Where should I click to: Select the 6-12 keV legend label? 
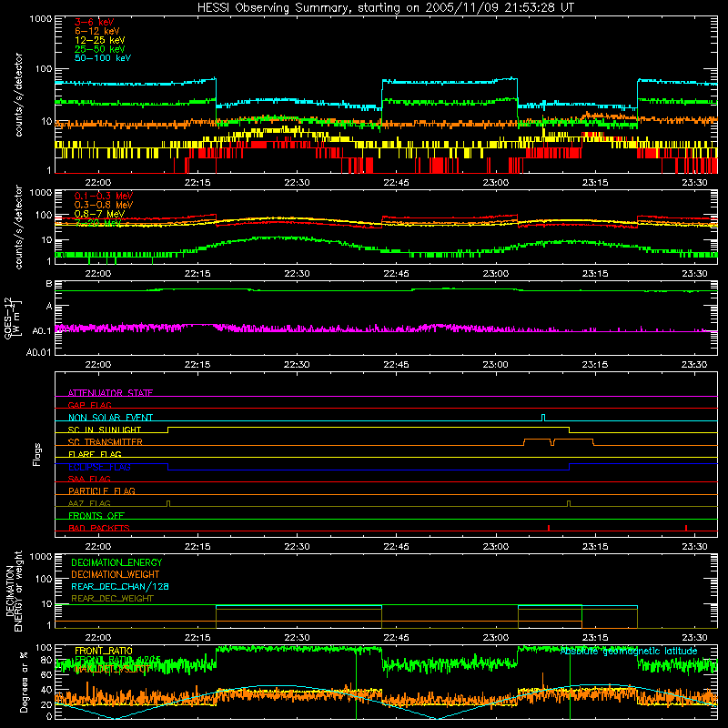tap(97, 31)
